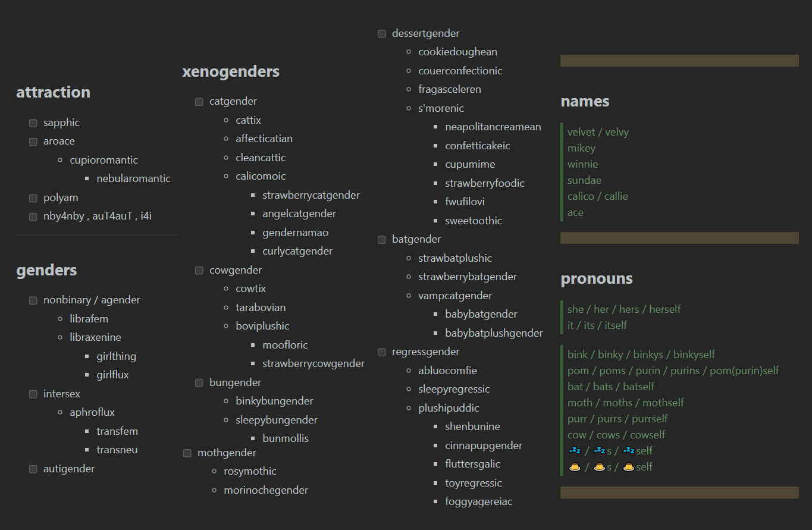Select the it / its / itself line
The width and height of the screenshot is (812, 530).
pyautogui.click(x=597, y=325)
